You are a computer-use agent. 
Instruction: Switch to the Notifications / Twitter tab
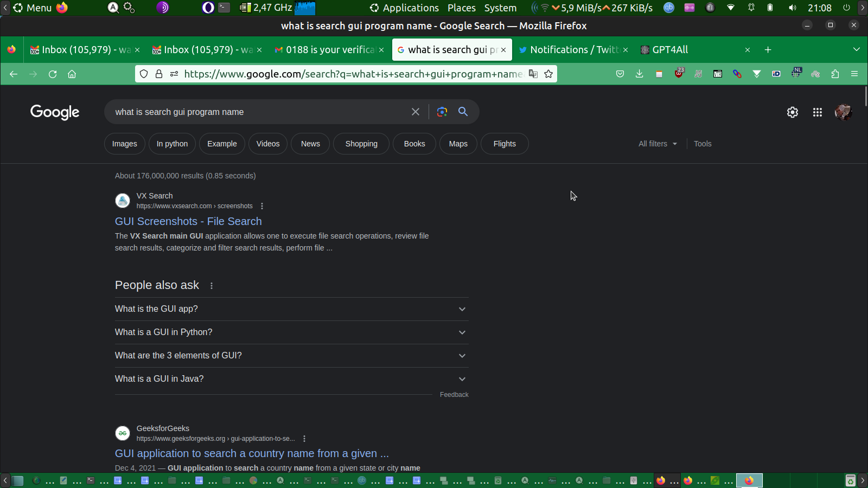tap(573, 50)
